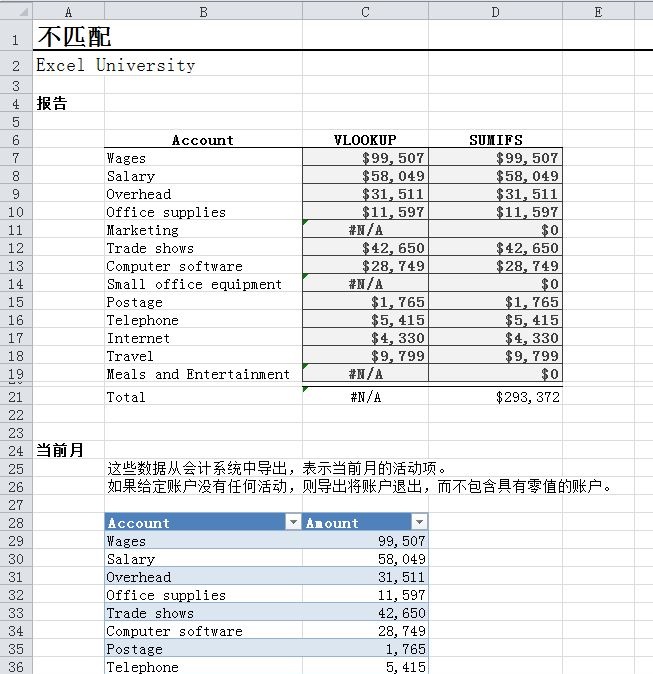Click the 'SUMIFS' header cell
This screenshot has width=653, height=674.
(x=495, y=140)
